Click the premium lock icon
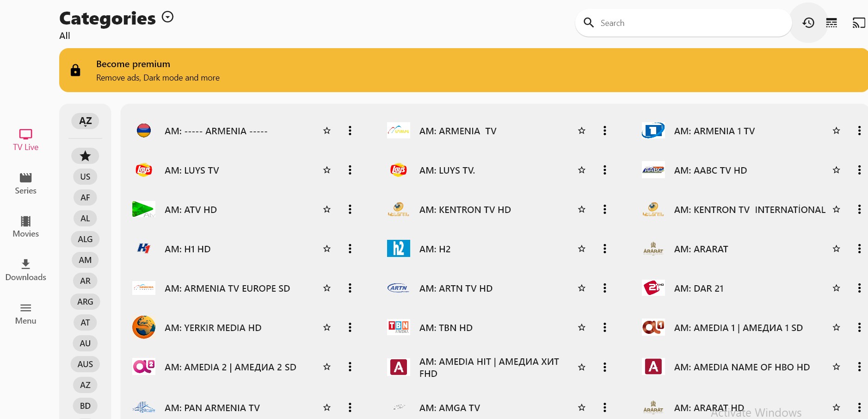This screenshot has width=868, height=419. coord(75,70)
